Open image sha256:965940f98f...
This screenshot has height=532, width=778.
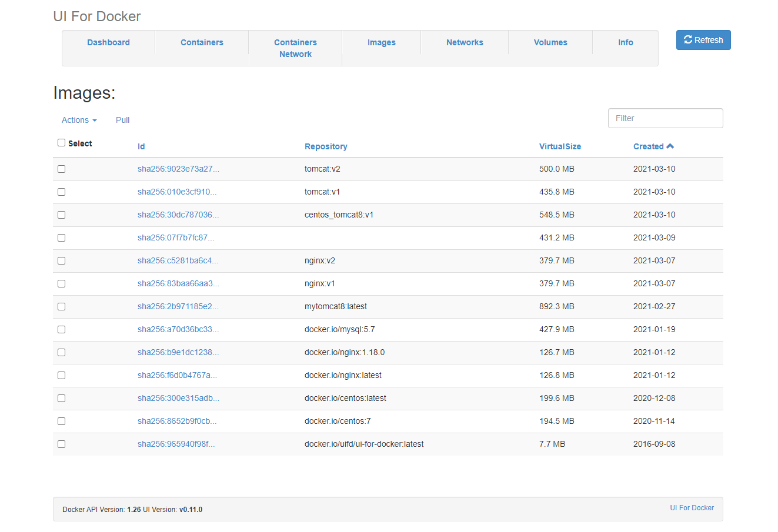click(x=176, y=444)
